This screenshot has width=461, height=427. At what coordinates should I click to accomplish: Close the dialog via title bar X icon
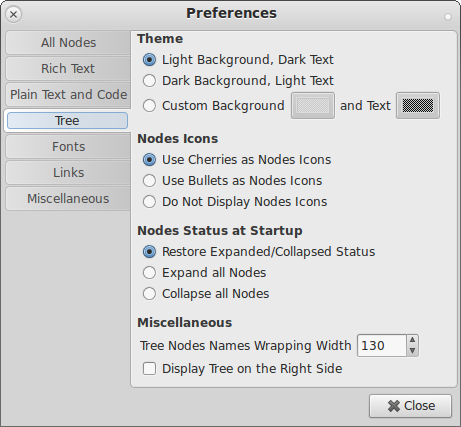click(14, 14)
